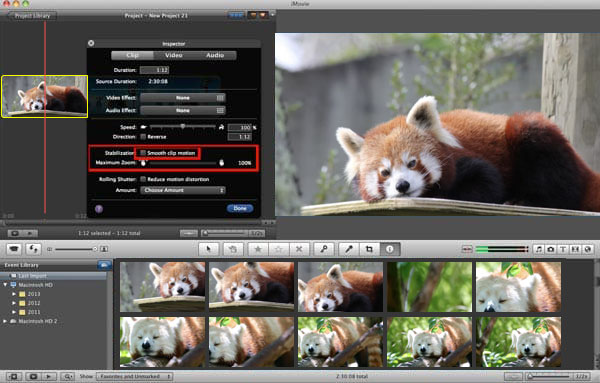Close the Inspector with round X button

[91, 43]
